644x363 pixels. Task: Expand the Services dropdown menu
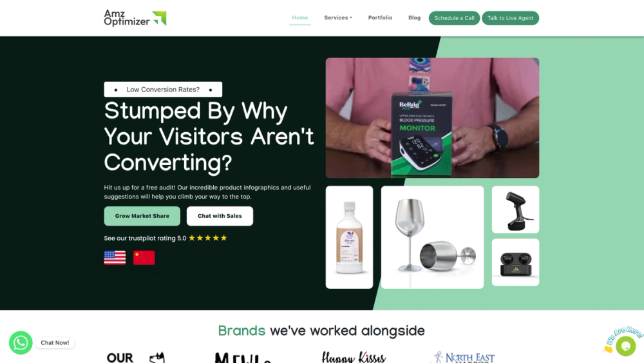pyautogui.click(x=338, y=17)
